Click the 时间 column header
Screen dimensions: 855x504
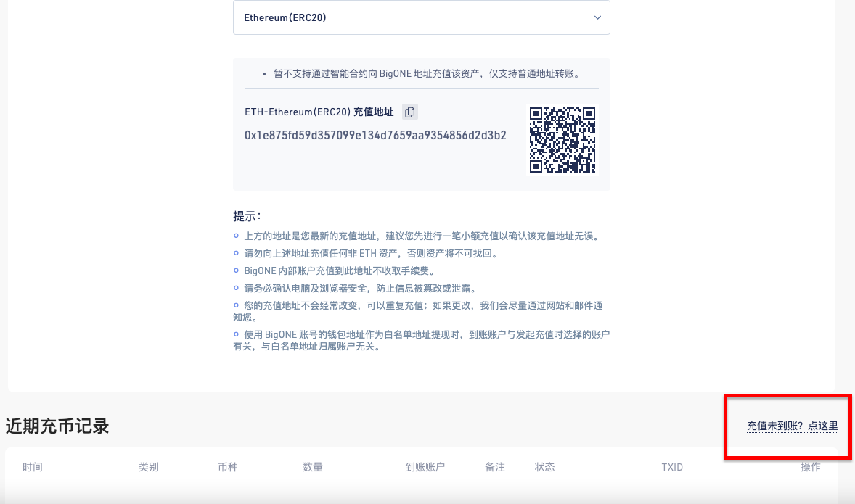[33, 467]
